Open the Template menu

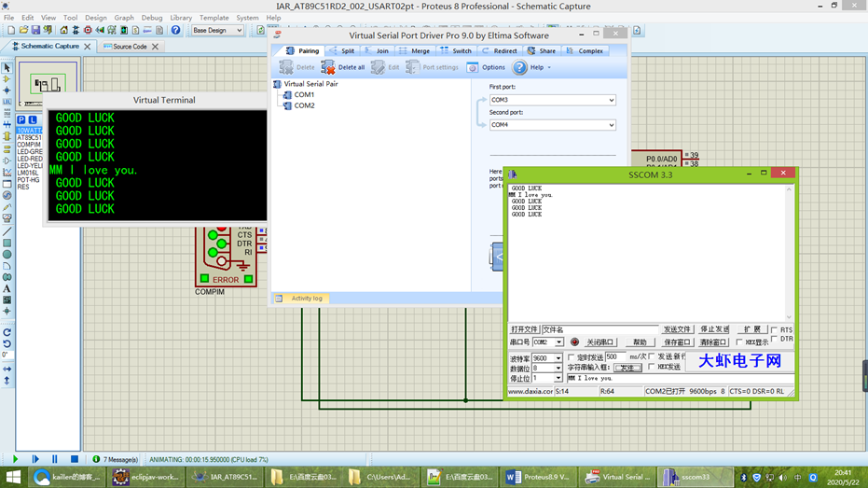point(214,18)
